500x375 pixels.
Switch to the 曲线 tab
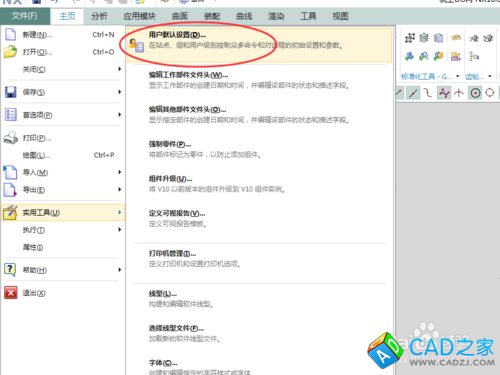(x=244, y=16)
